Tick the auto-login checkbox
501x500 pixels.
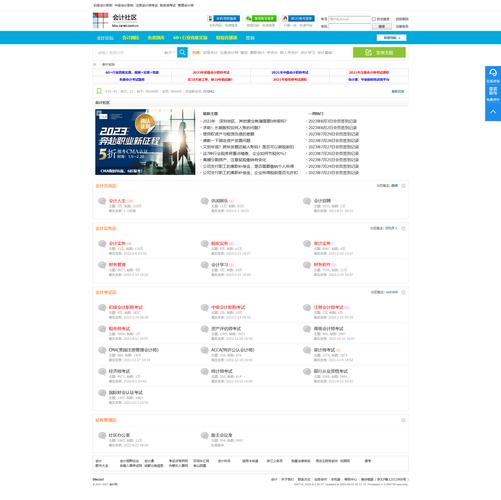pos(374,19)
